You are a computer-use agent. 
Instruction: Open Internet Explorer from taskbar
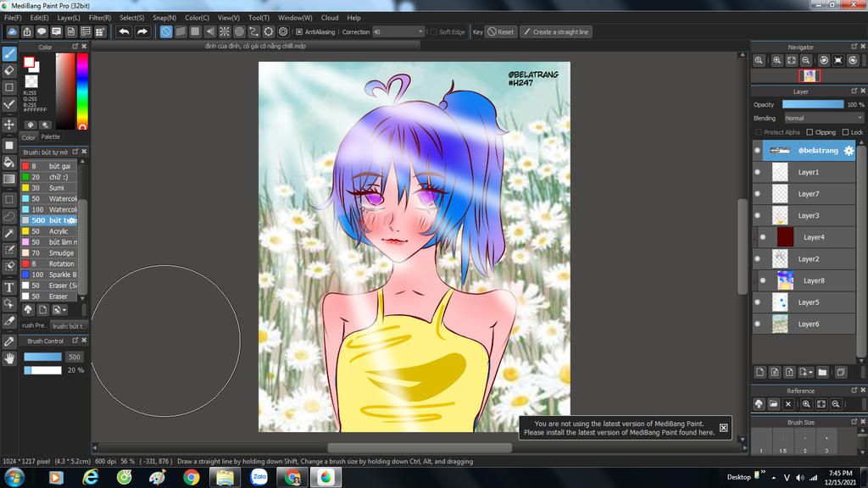pos(90,477)
